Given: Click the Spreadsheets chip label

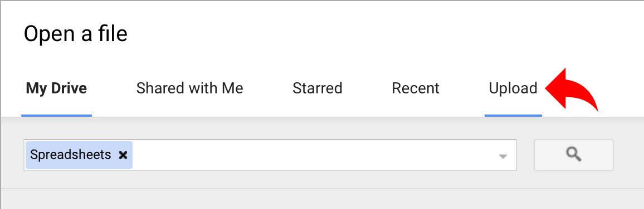Looking at the screenshot, I should [x=71, y=155].
